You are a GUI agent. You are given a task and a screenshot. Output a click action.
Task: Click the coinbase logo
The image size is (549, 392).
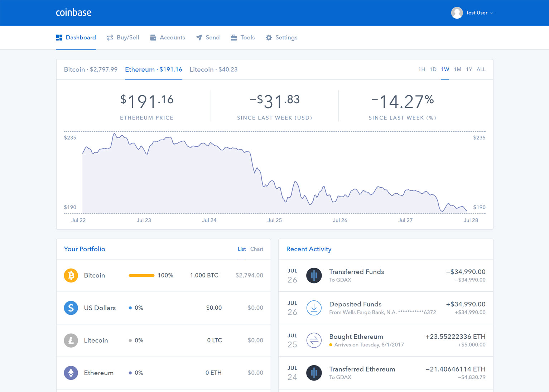pyautogui.click(x=73, y=13)
